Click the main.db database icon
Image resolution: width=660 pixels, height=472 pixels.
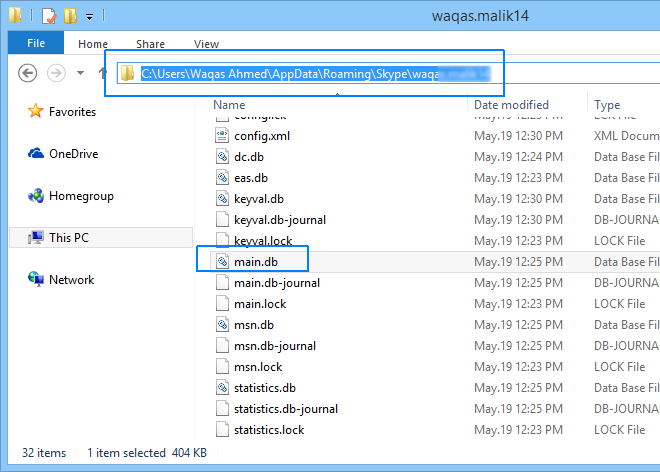tap(222, 261)
